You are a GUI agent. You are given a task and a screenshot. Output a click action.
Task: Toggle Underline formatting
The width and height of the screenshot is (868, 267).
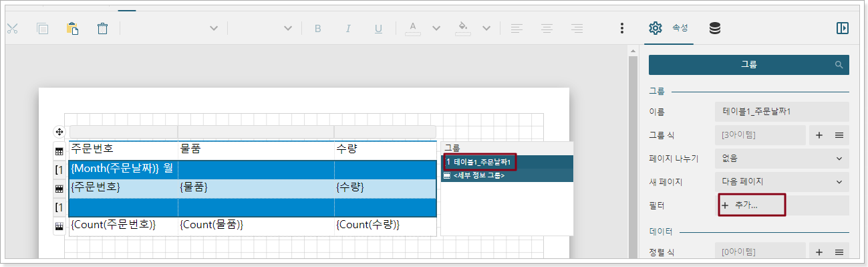[378, 28]
